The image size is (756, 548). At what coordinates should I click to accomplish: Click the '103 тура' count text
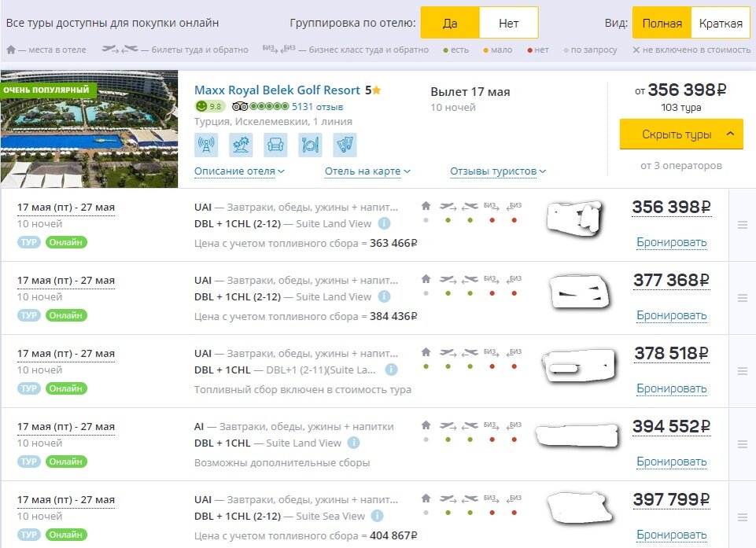click(x=680, y=108)
